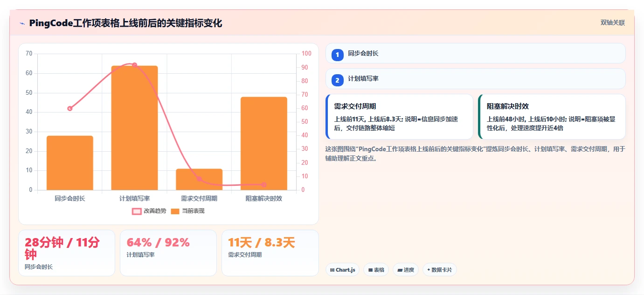Click 计划填写率 caption under 64% stat
The image size is (644, 295).
140,255
